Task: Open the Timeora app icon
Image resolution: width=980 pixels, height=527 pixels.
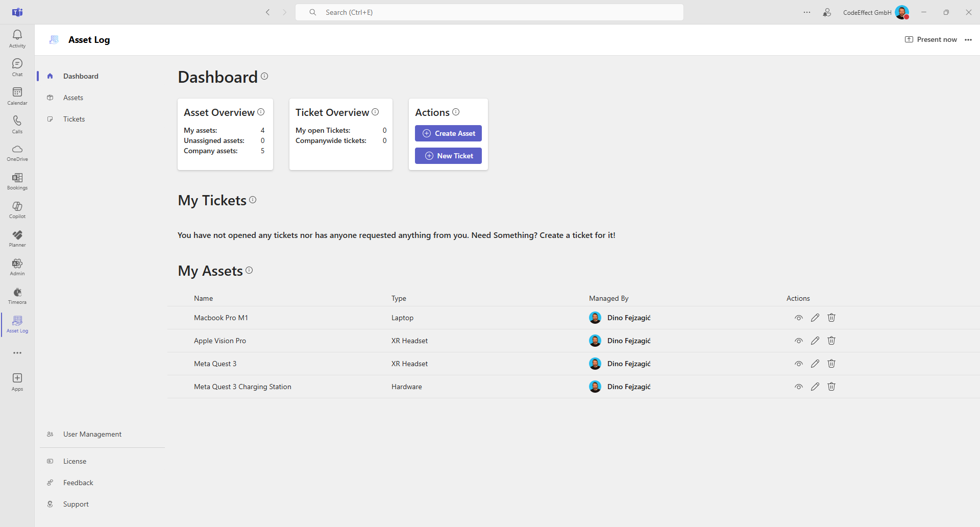Action: [x=17, y=295]
